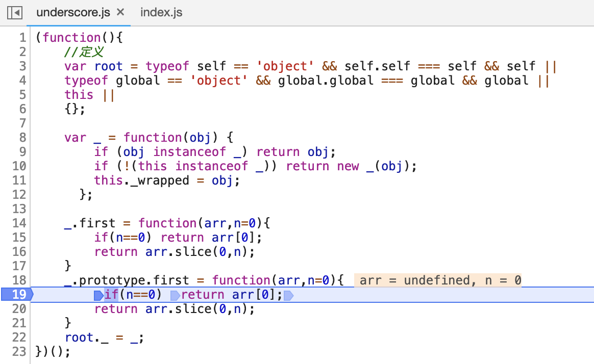Click 'new _(obj);' on line 10
594x364 pixels.
377,166
